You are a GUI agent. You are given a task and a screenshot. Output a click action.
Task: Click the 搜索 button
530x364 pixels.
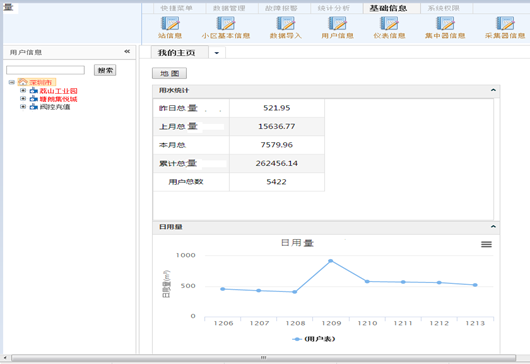coord(105,70)
